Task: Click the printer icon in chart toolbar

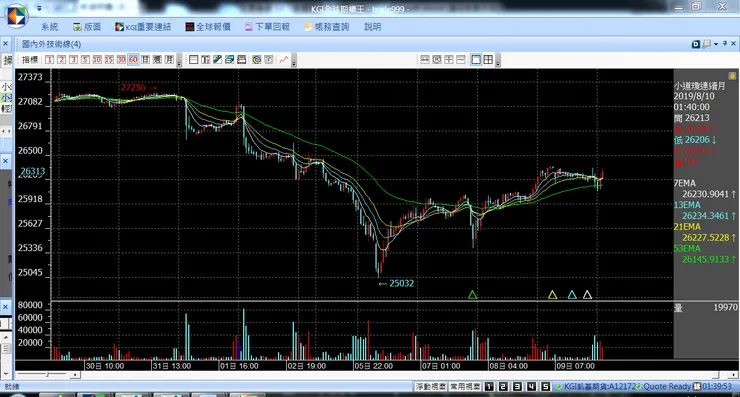Action: click(242, 59)
